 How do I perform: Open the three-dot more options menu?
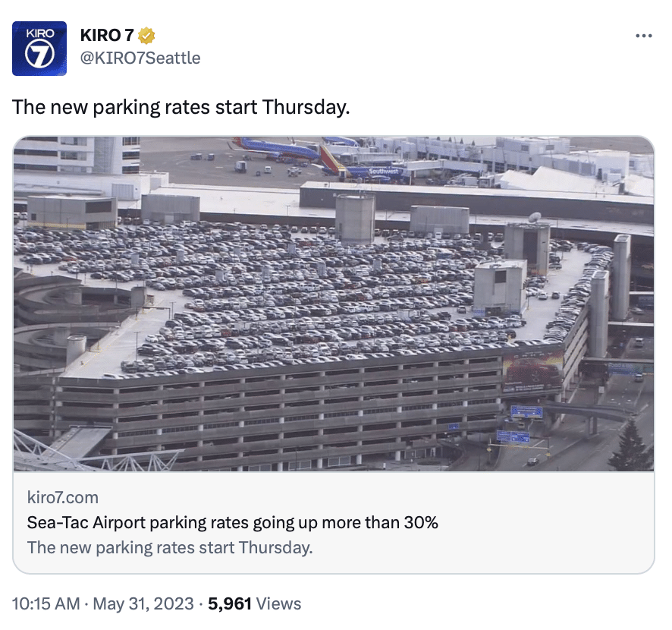[x=643, y=36]
